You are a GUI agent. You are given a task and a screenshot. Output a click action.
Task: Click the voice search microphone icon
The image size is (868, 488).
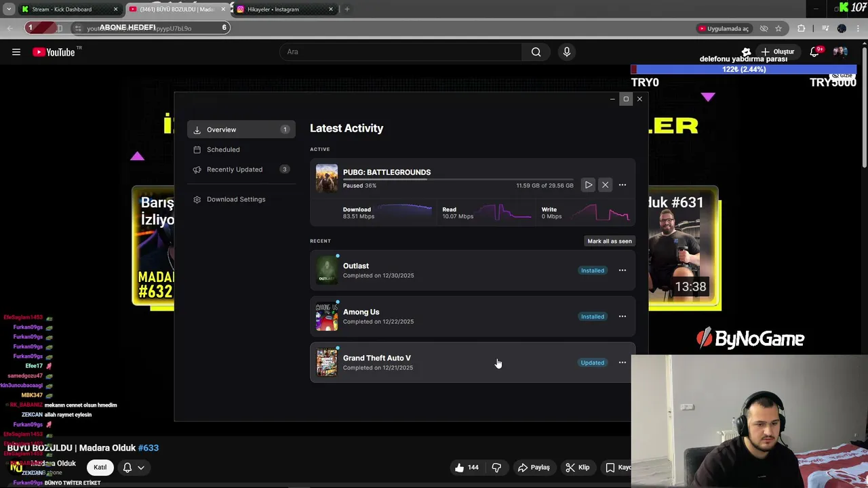coord(567,52)
